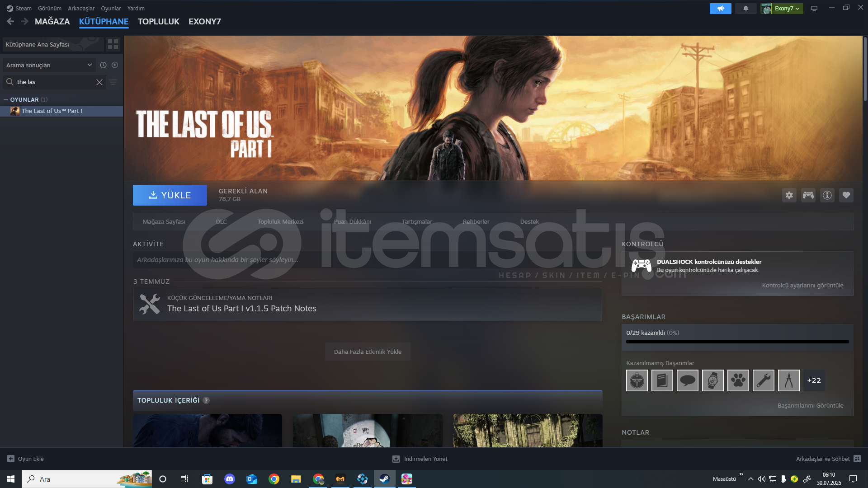Focus the library search field
This screenshot has width=868, height=488.
[54, 82]
